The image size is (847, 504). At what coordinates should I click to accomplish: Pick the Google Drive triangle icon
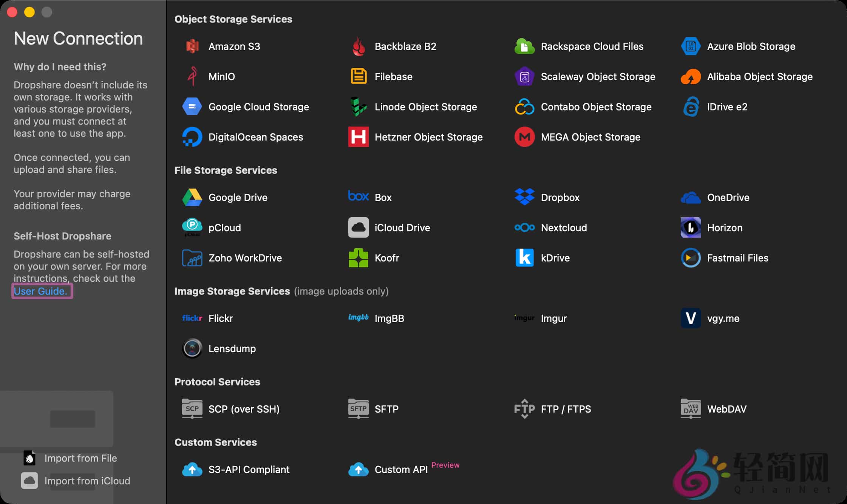point(192,198)
